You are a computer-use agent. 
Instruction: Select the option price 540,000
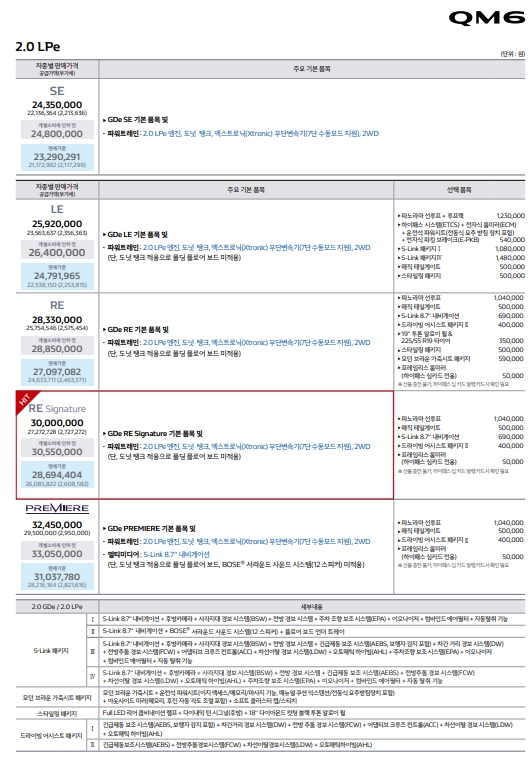click(x=512, y=239)
